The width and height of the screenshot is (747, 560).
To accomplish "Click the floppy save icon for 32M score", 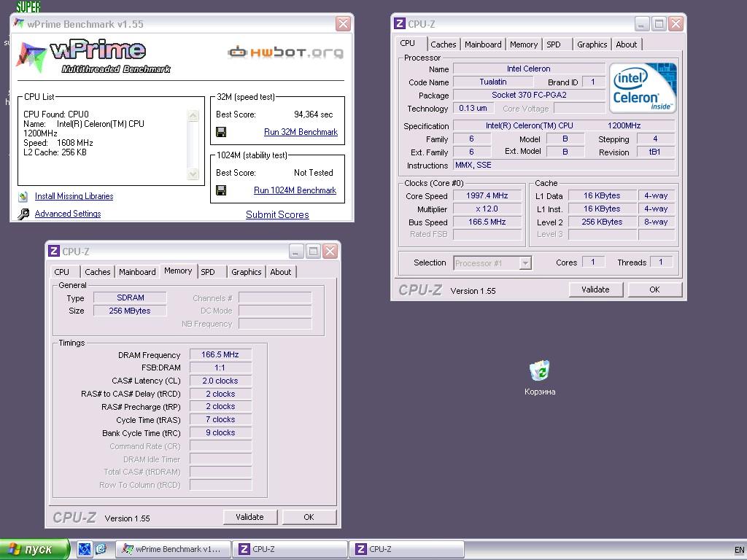I will click(x=221, y=132).
